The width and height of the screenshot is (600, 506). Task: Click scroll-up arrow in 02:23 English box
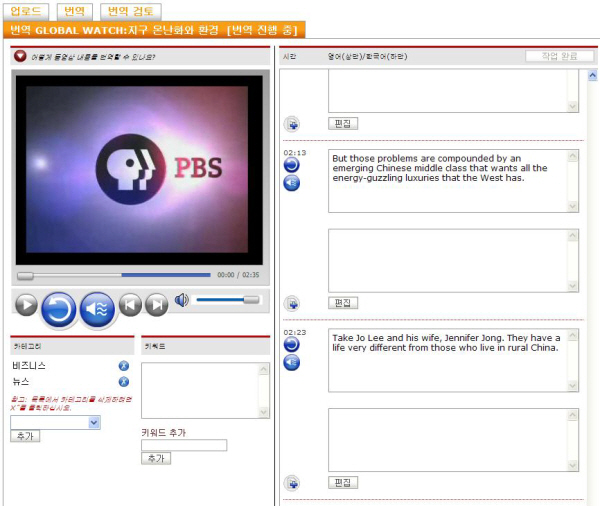(x=573, y=336)
